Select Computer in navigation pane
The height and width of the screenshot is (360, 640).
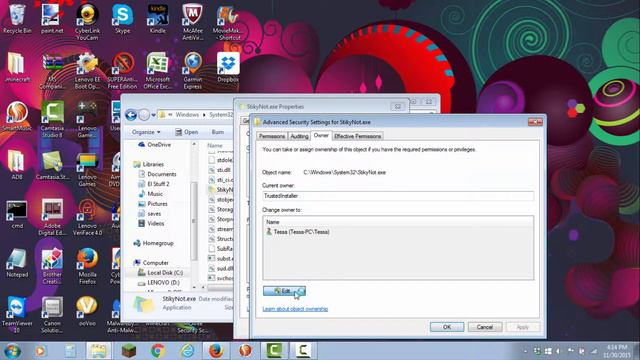pos(151,263)
